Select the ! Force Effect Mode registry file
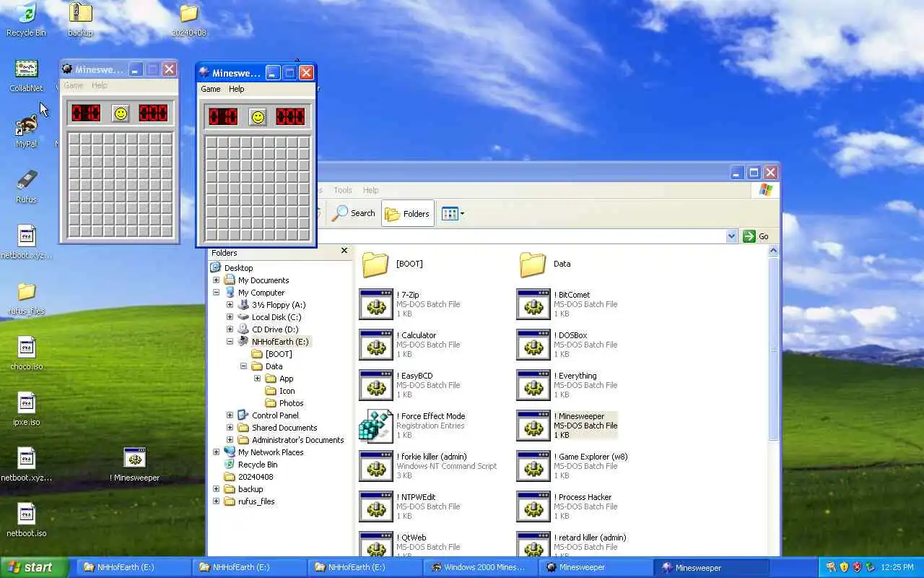924x578 pixels. click(412, 426)
